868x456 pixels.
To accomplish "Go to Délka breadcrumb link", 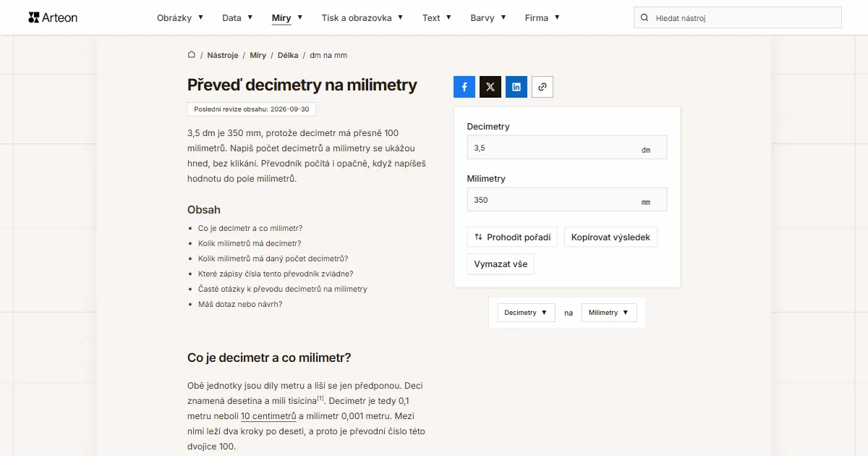I will click(x=288, y=55).
